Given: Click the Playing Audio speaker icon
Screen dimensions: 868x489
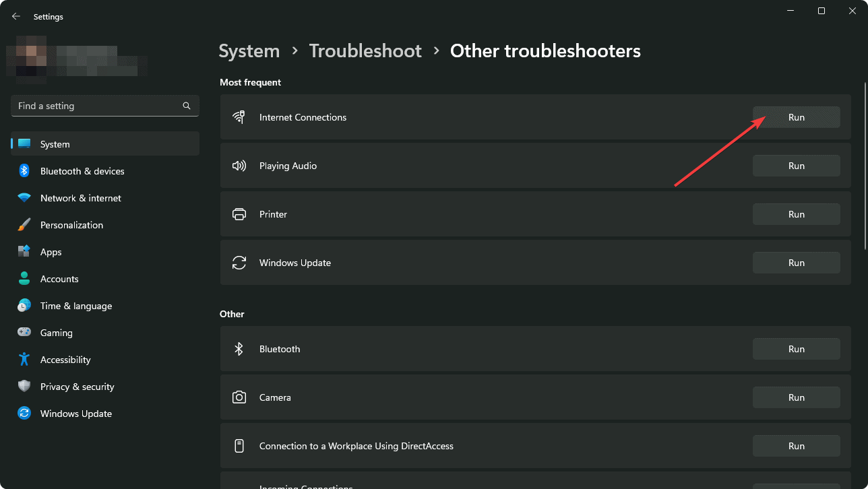Looking at the screenshot, I should click(239, 165).
